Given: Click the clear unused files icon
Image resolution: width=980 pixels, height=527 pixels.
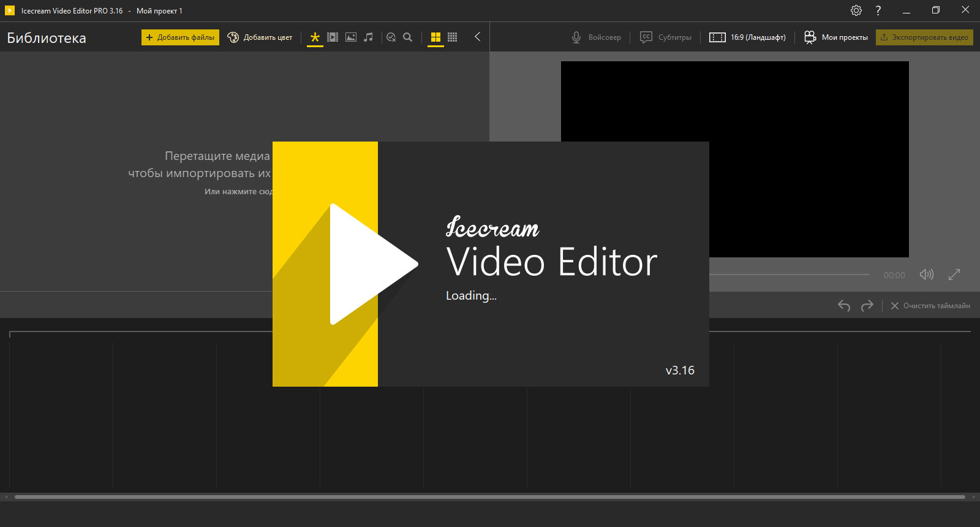Looking at the screenshot, I should pos(391,37).
